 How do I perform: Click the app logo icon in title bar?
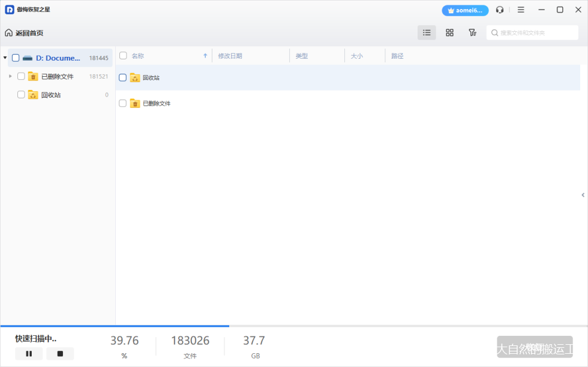[x=10, y=10]
